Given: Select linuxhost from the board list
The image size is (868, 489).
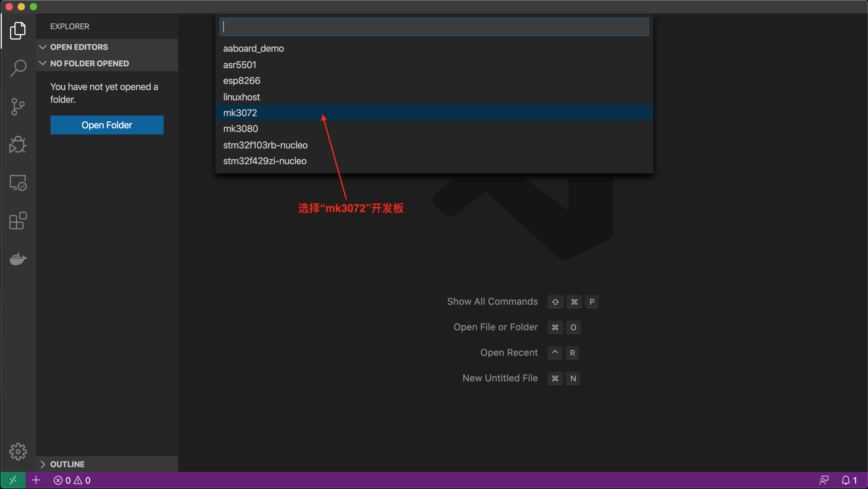Looking at the screenshot, I should 434,97.
